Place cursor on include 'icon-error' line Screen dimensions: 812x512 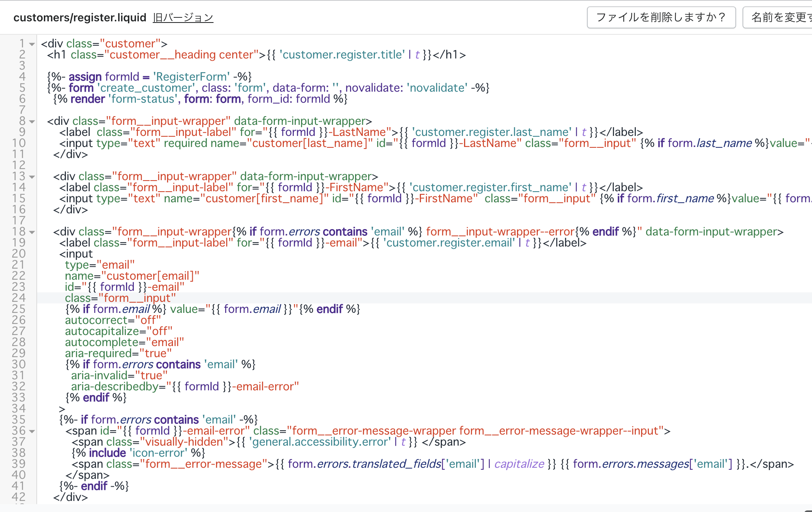(x=138, y=453)
